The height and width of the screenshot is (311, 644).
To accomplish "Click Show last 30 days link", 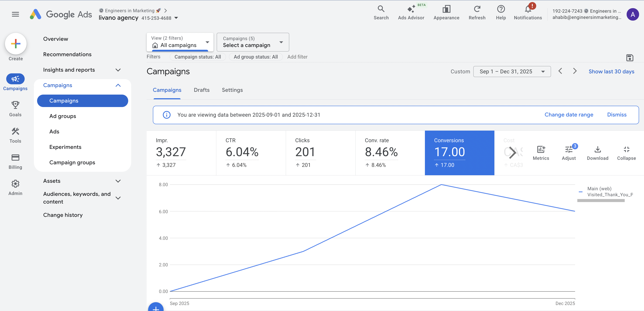I will coord(611,72).
